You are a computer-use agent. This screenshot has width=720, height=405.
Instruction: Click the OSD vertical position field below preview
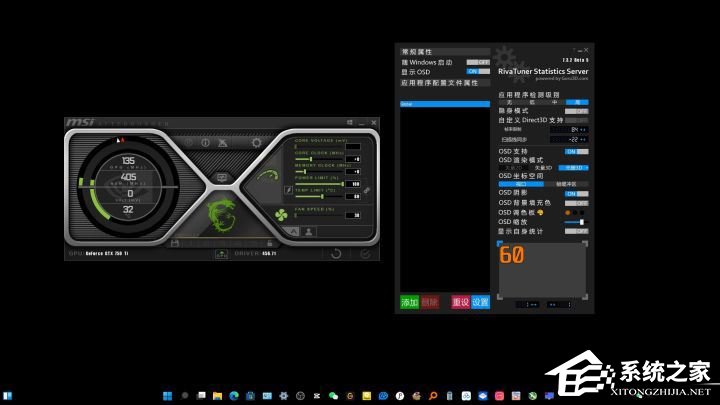click(559, 304)
